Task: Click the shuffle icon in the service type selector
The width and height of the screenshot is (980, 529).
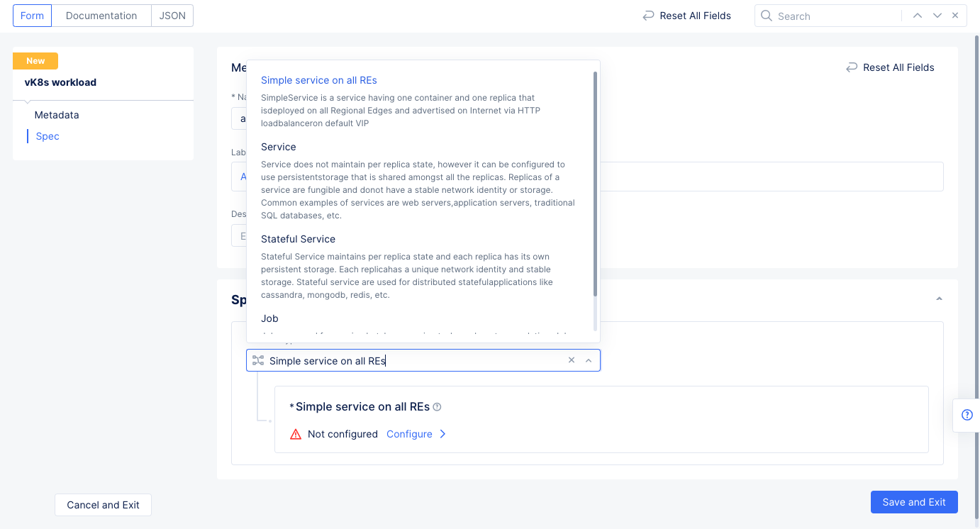Action: click(x=258, y=360)
